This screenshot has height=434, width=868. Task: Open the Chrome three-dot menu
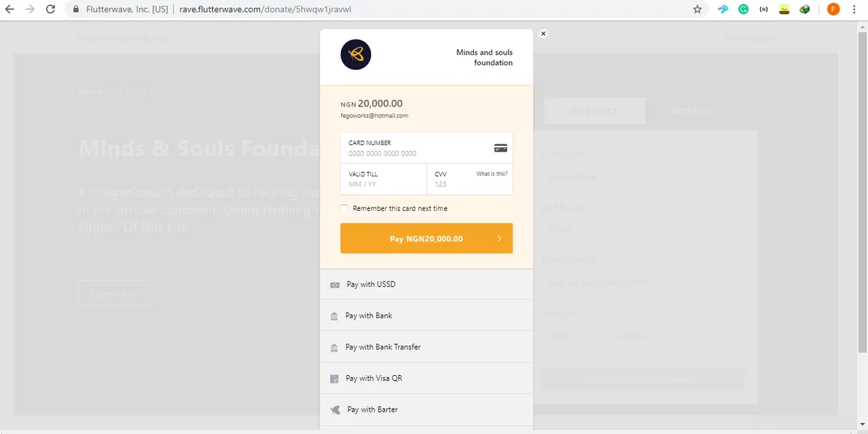pyautogui.click(x=854, y=9)
